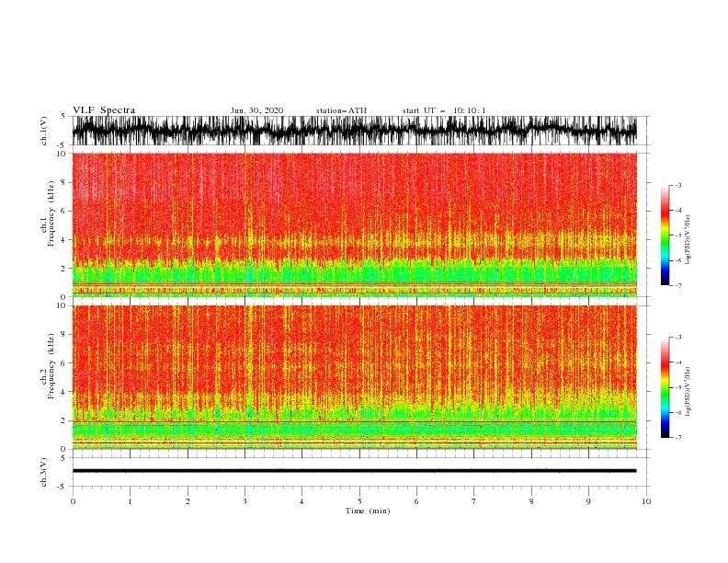Click the ch.1 frequency tick "6" kHz
Image resolution: width=728 pixels, height=563 pixels.
click(x=63, y=211)
